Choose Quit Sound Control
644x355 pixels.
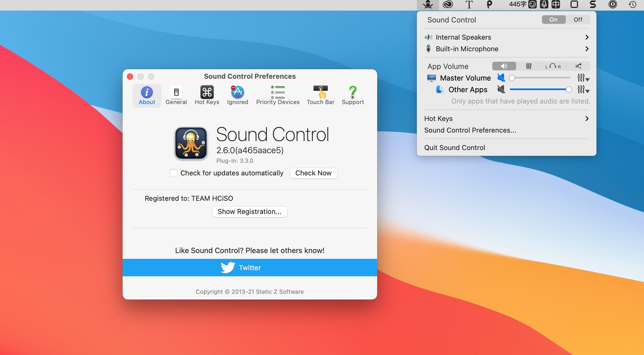point(454,148)
